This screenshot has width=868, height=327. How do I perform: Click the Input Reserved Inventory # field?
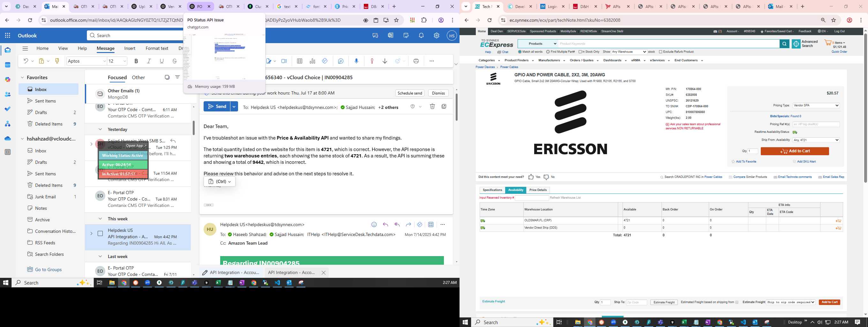[x=531, y=198]
